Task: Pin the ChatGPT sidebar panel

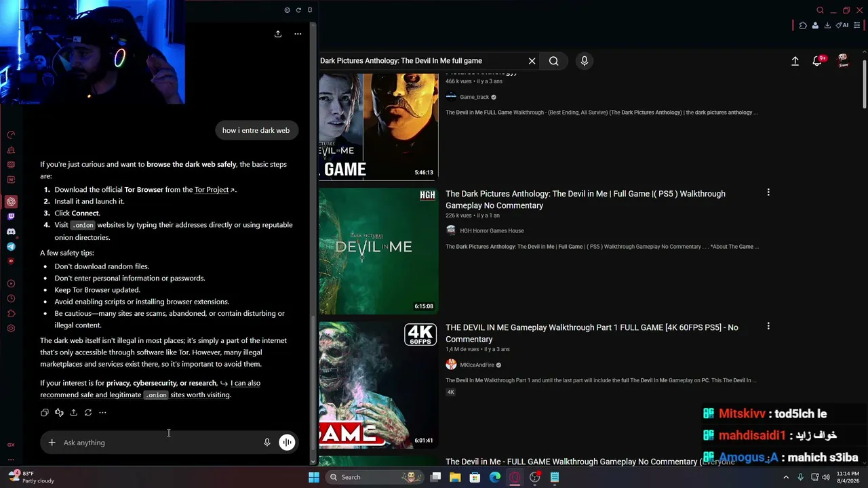Action: [x=310, y=10]
